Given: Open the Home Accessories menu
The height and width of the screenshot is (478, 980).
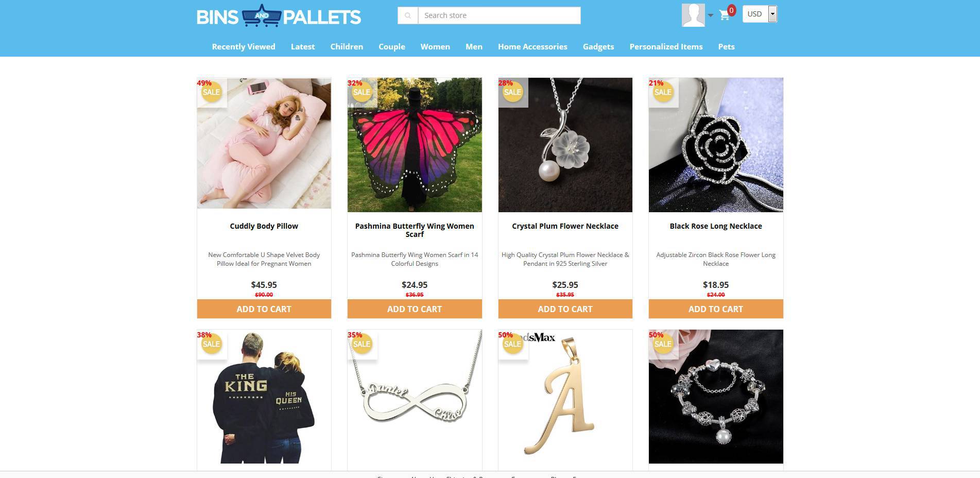Looking at the screenshot, I should [532, 46].
